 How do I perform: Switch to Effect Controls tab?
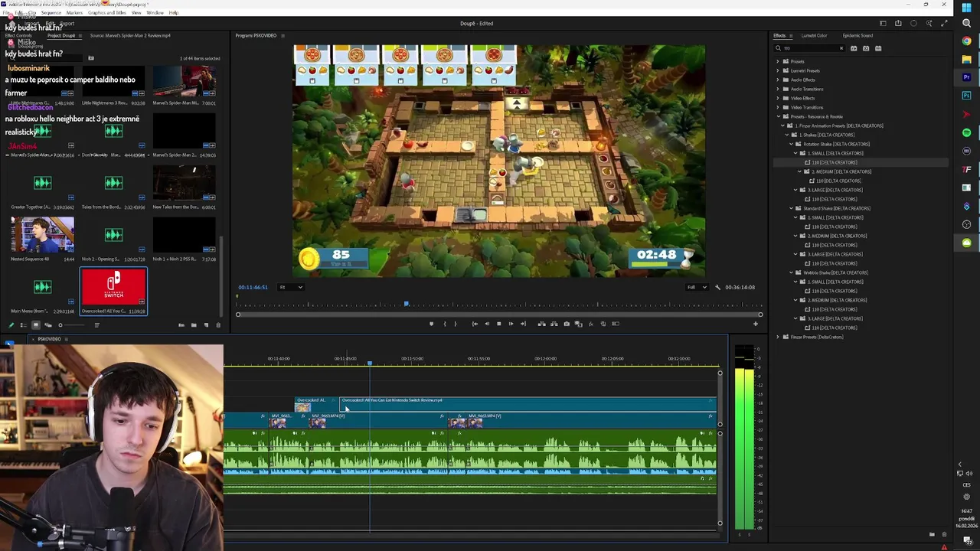click(18, 35)
